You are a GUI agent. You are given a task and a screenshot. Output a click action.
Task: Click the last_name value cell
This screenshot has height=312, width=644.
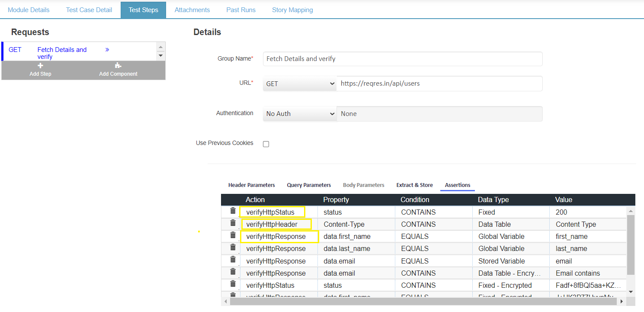click(x=588, y=248)
